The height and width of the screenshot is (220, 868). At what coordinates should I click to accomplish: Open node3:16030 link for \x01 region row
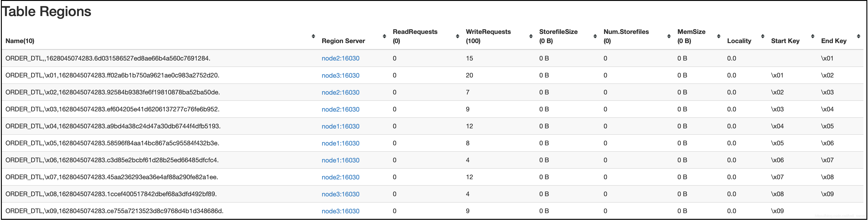(x=340, y=75)
